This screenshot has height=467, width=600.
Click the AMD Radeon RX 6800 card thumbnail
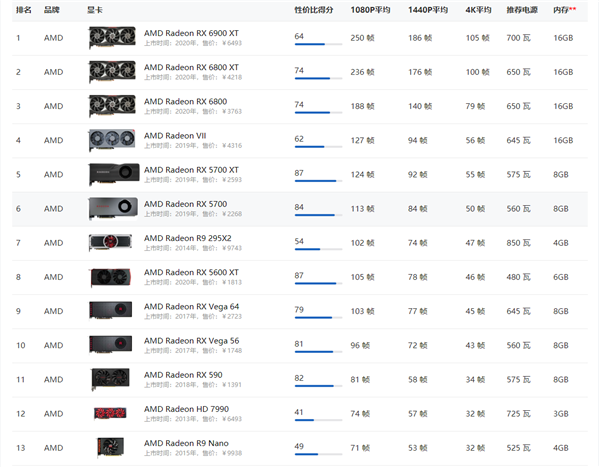coord(112,106)
